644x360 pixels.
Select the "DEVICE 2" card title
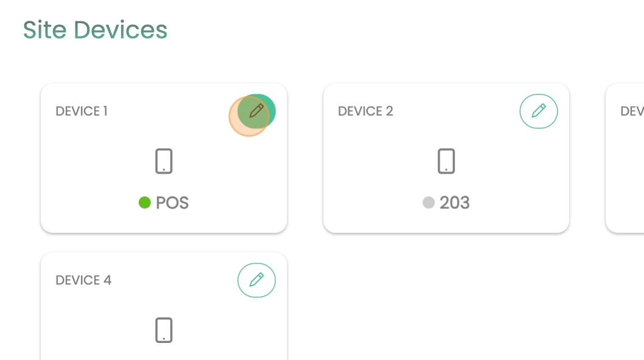point(365,111)
